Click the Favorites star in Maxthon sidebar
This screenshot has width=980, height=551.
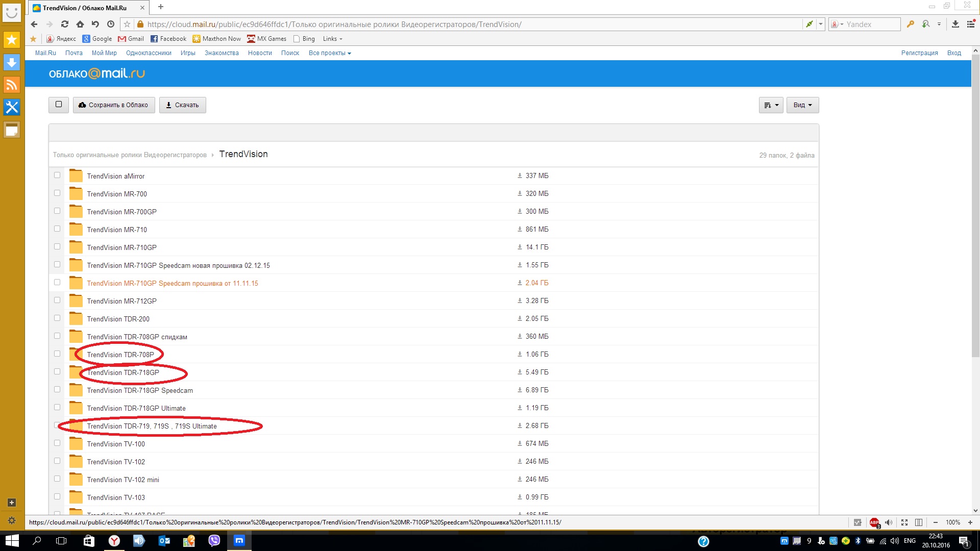[12, 40]
